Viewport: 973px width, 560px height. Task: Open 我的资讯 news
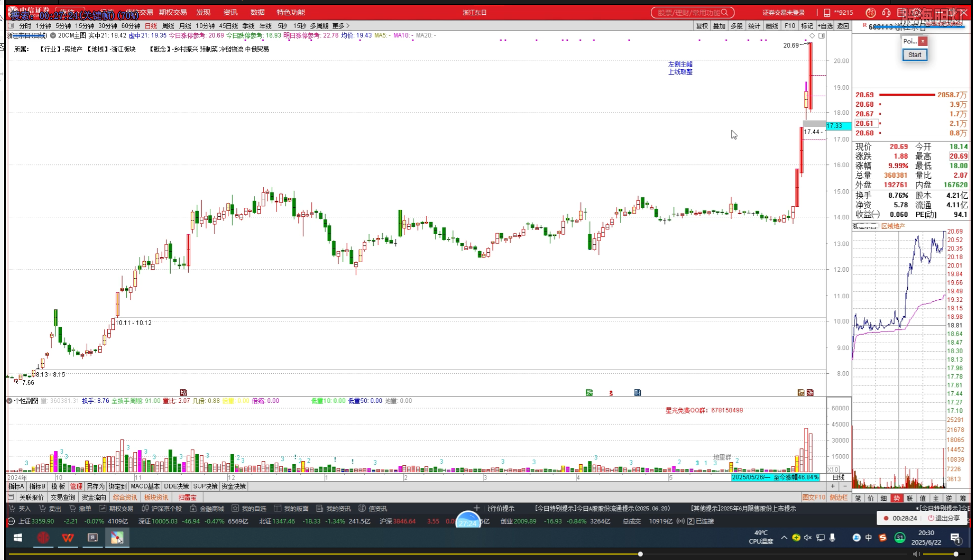coord(333,509)
